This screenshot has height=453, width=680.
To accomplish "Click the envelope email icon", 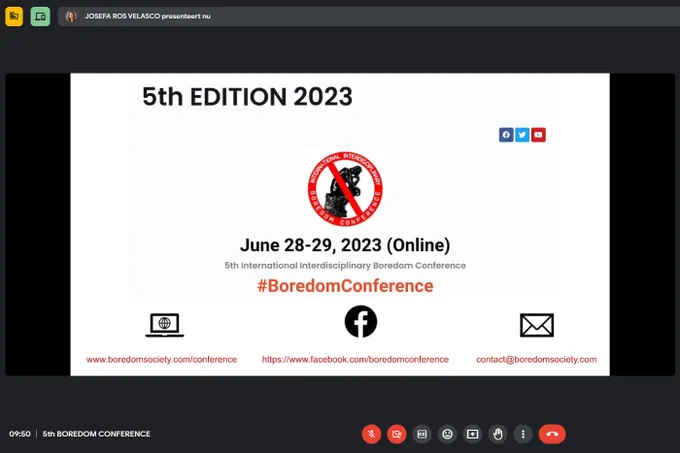I will click(x=537, y=325).
